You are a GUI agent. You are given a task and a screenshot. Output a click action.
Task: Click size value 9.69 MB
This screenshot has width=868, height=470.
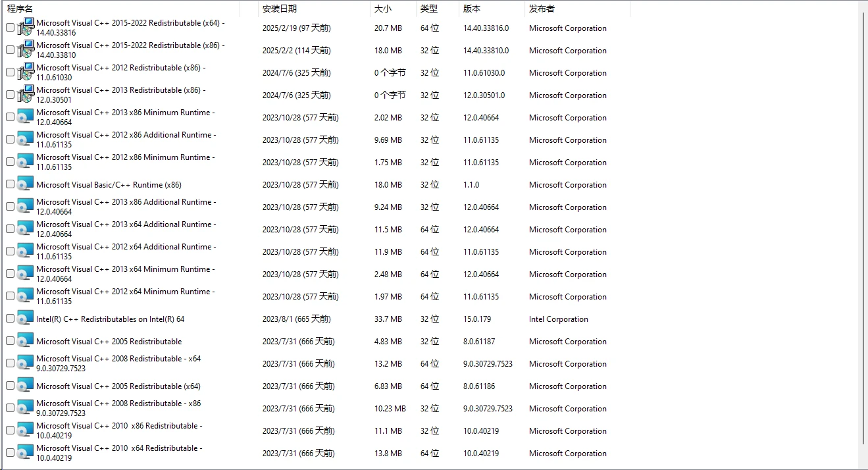pos(388,140)
